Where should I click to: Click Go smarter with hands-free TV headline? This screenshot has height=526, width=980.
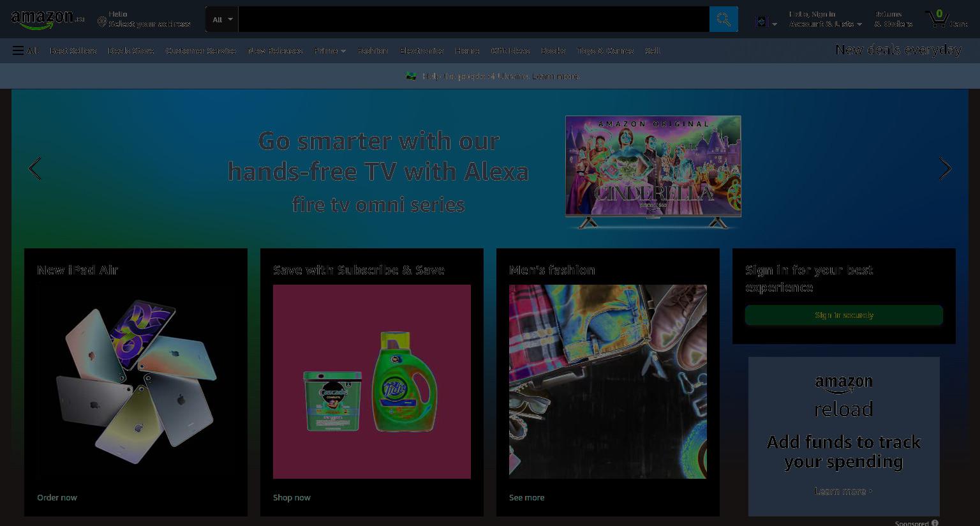(x=378, y=156)
